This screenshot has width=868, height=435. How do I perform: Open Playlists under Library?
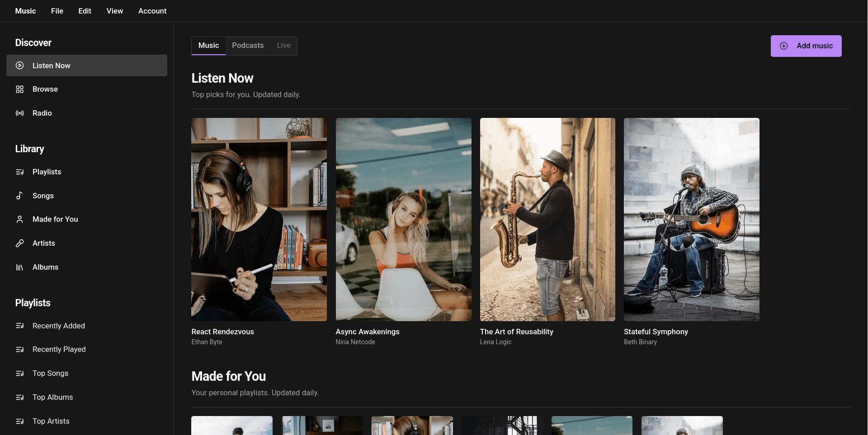click(x=87, y=172)
